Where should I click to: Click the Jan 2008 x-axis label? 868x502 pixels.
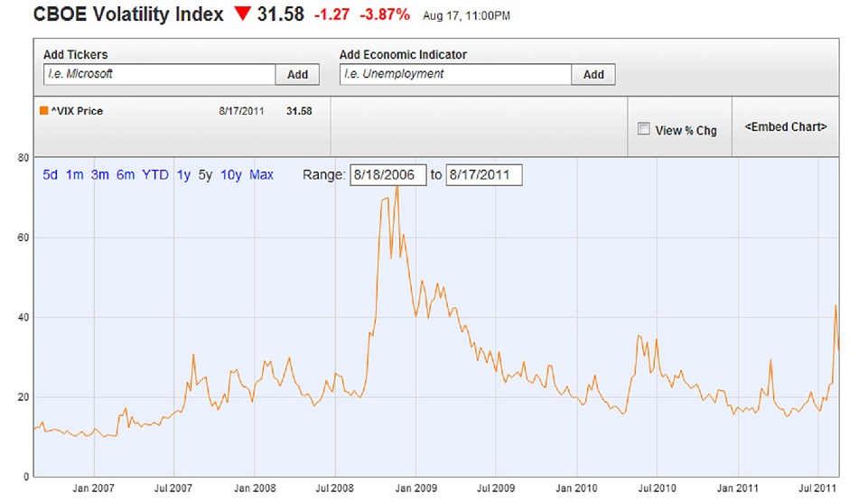[x=255, y=488]
